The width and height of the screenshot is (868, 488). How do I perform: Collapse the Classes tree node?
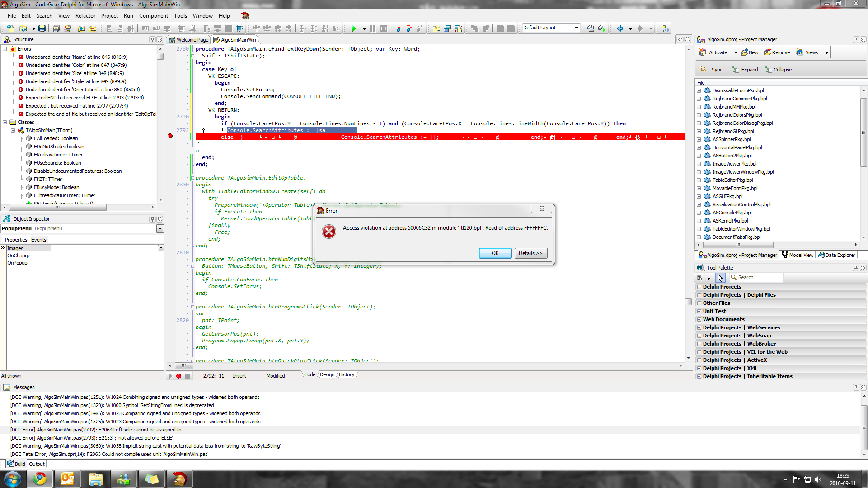click(x=5, y=122)
